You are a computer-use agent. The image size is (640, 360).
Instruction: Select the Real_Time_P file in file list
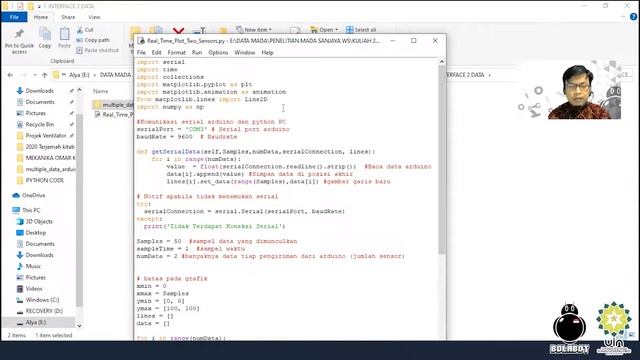113,115
